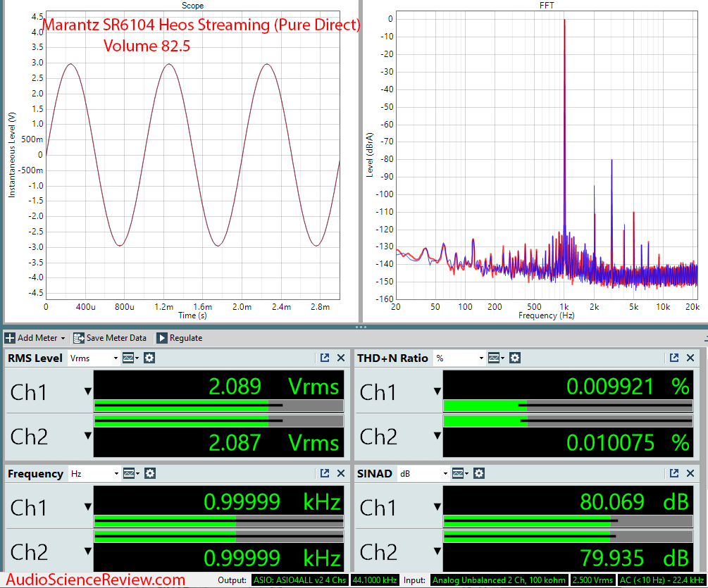
Task: Open THD+N Ratio settings gear
Action: tap(515, 358)
